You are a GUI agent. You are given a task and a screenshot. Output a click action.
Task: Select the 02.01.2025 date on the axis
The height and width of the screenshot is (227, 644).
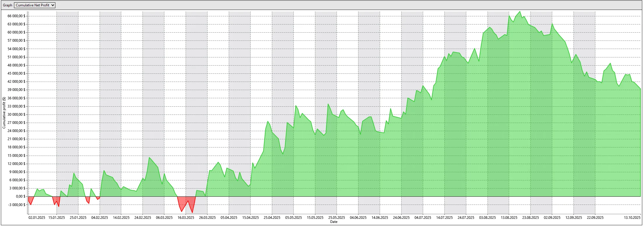click(x=37, y=218)
